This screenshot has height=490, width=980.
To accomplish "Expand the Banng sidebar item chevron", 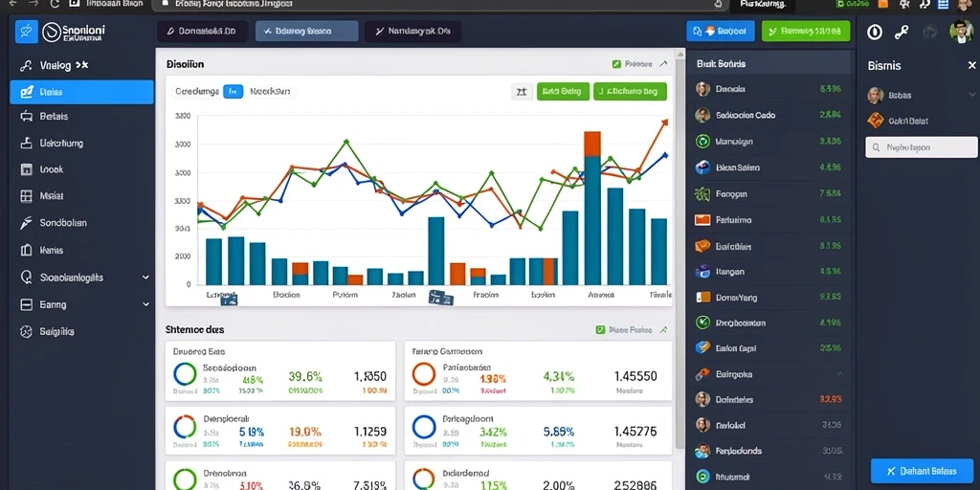I will (145, 304).
